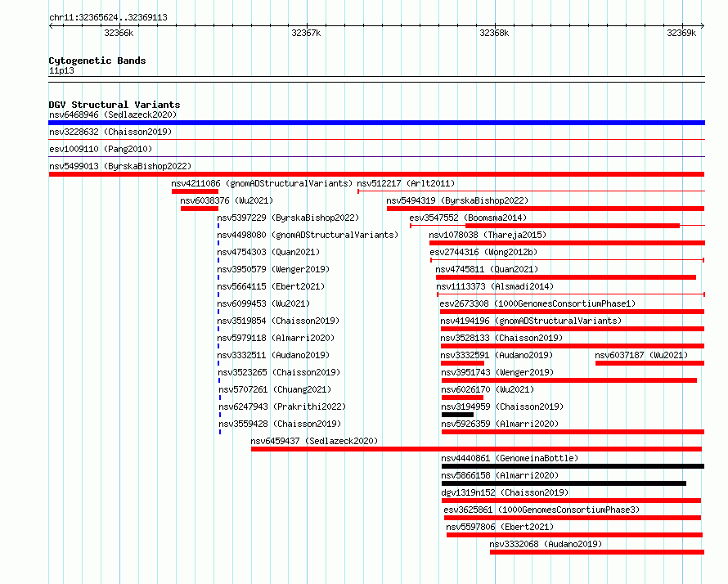This screenshot has width=728, height=584.
Task: Click the short black bar under nsv3194959
Action: (x=457, y=415)
